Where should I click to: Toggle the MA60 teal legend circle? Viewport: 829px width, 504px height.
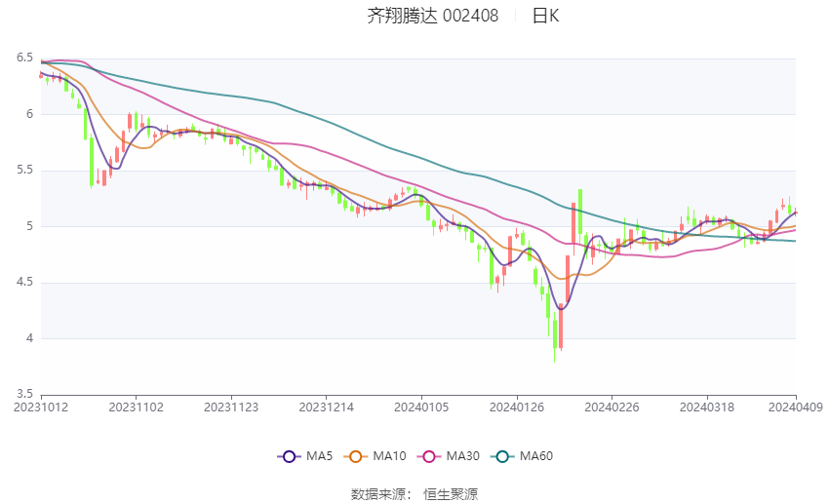(502, 456)
